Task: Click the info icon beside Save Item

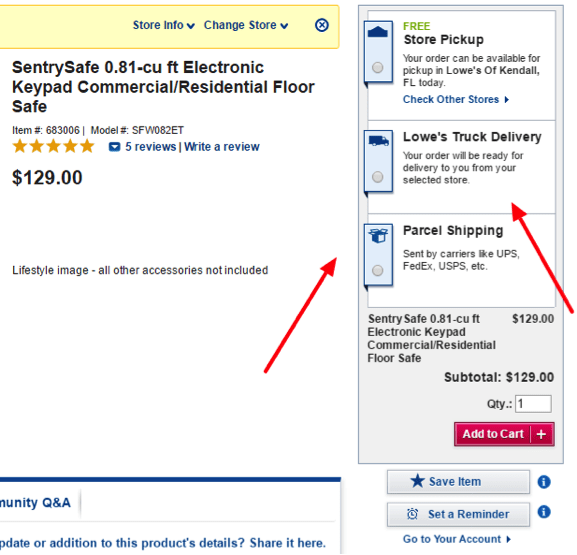Action: coord(544,481)
